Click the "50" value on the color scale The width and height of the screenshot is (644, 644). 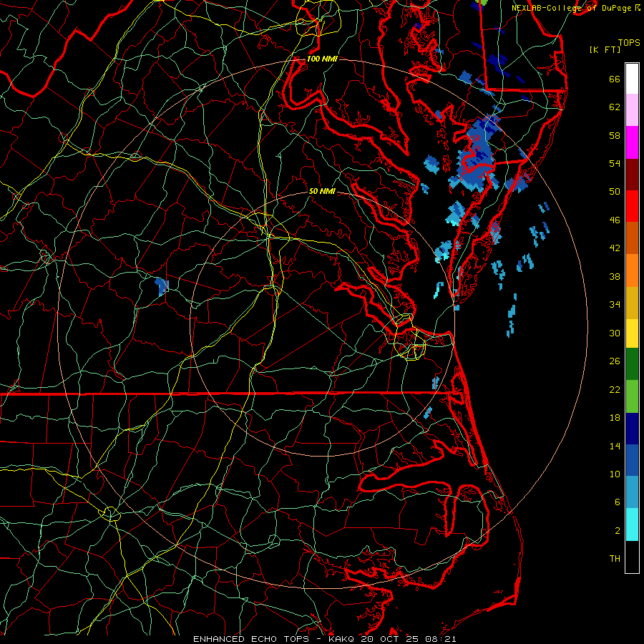615,192
